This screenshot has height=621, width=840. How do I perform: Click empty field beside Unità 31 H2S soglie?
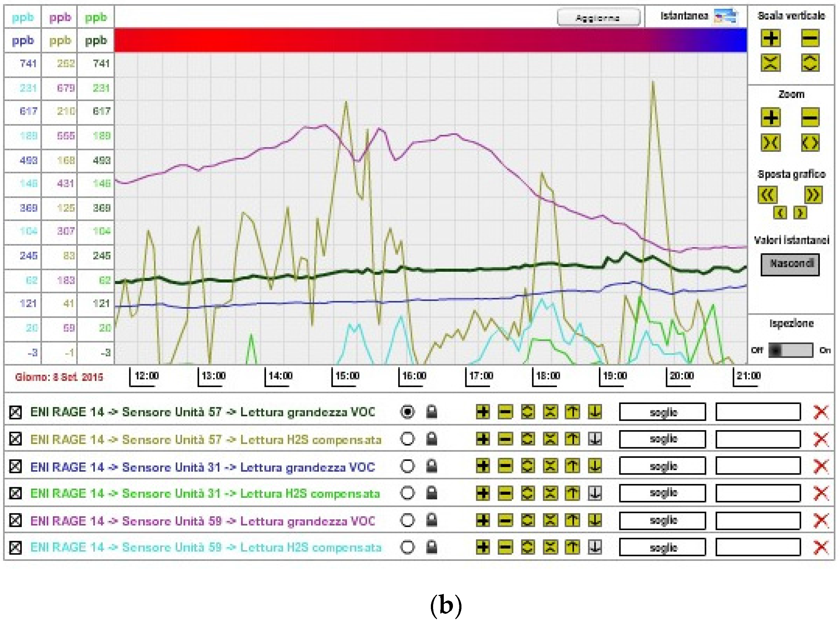click(x=758, y=493)
